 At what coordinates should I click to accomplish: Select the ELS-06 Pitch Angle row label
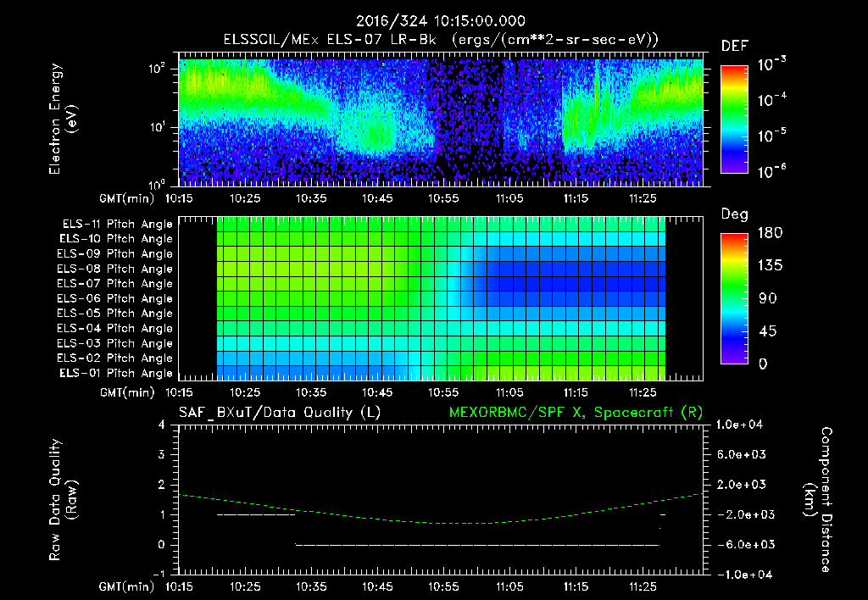tap(115, 298)
